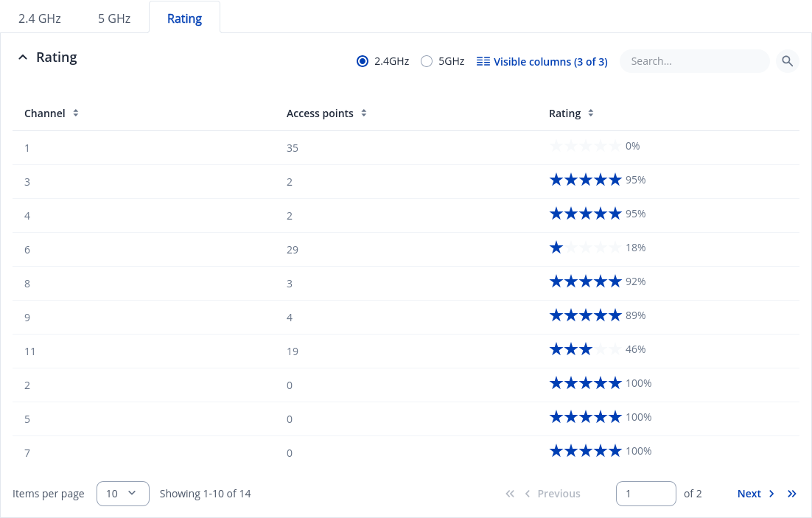Click the Visible columns grid icon
The width and height of the screenshot is (812, 518).
[483, 61]
